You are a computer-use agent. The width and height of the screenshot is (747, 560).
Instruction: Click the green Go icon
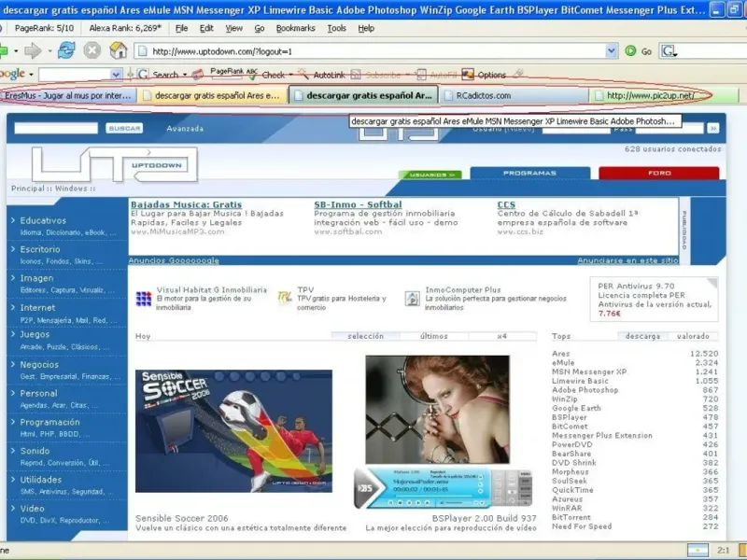[x=630, y=51]
